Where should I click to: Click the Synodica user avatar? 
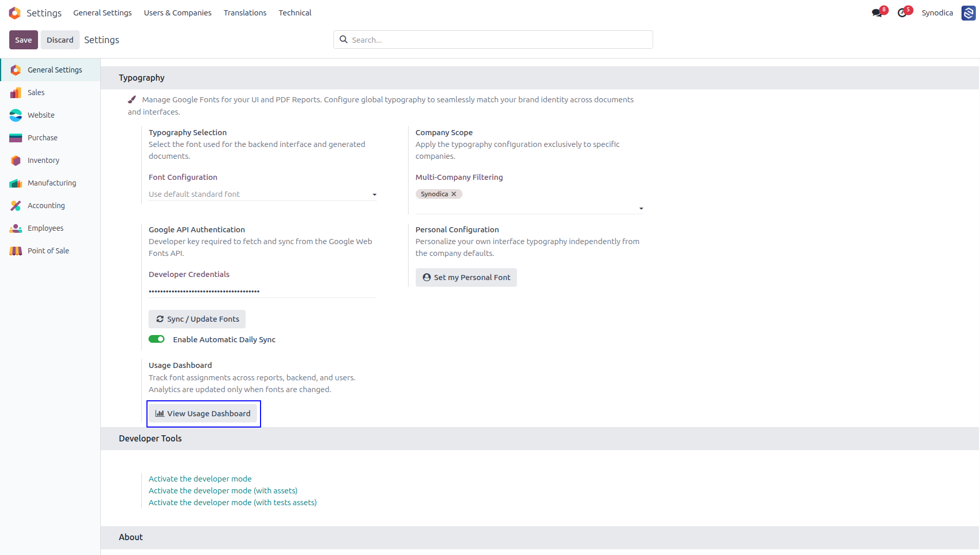pyautogui.click(x=969, y=13)
